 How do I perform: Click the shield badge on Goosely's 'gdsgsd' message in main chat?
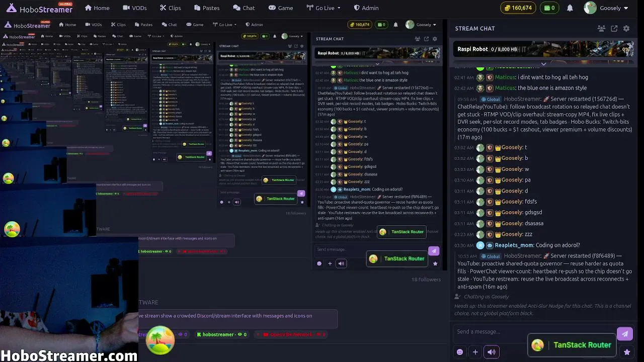pyautogui.click(x=490, y=213)
